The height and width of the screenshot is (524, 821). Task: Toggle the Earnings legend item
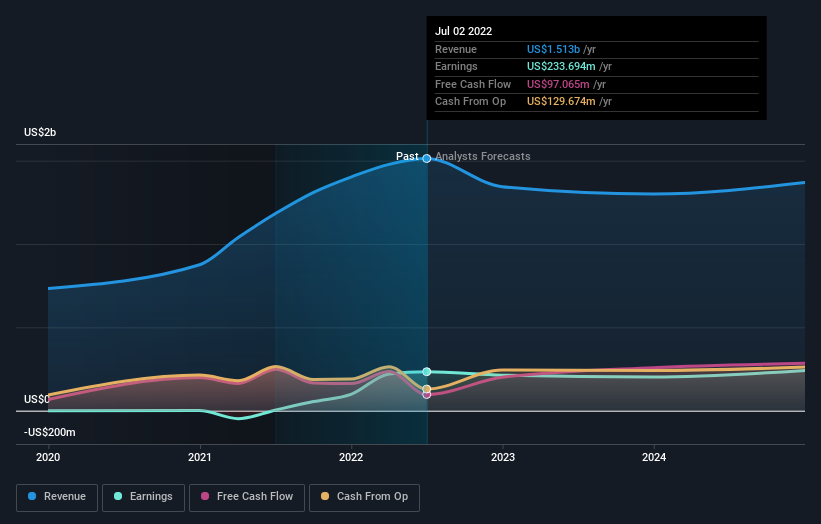tap(143, 497)
